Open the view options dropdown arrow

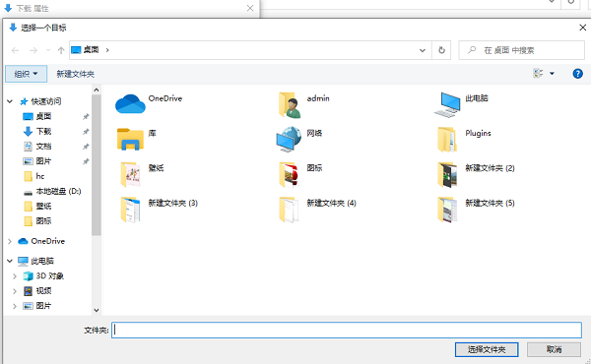tap(552, 74)
